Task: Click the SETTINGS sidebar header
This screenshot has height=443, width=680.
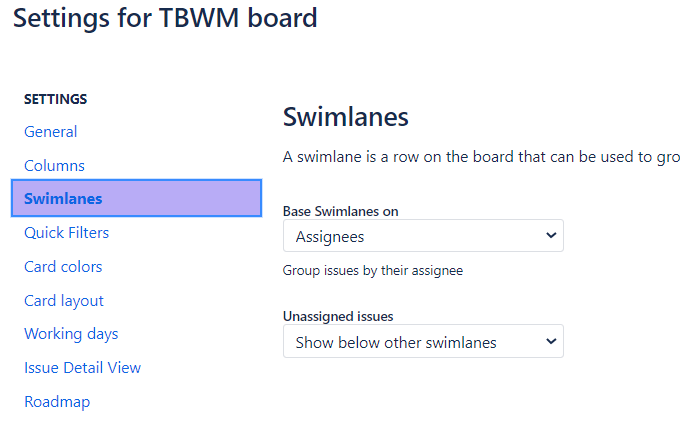Action: point(56,99)
